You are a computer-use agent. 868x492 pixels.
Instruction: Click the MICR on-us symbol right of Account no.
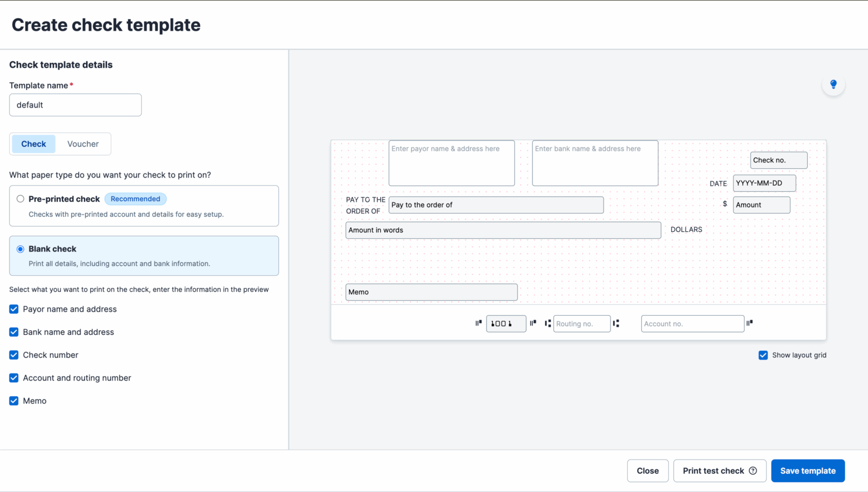tap(749, 323)
